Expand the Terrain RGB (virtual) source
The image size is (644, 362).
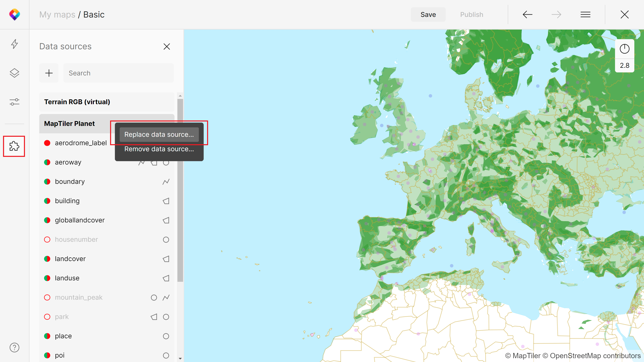tap(77, 102)
